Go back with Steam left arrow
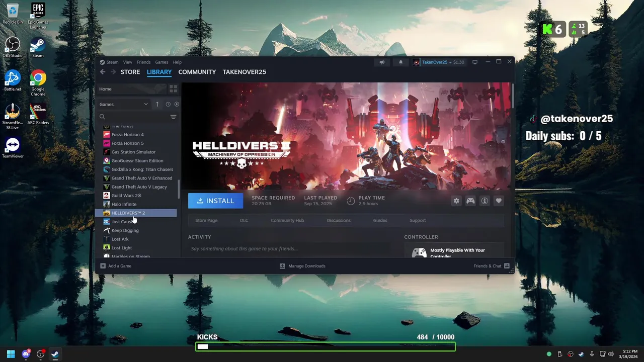Image resolution: width=644 pixels, height=362 pixels. tap(103, 72)
